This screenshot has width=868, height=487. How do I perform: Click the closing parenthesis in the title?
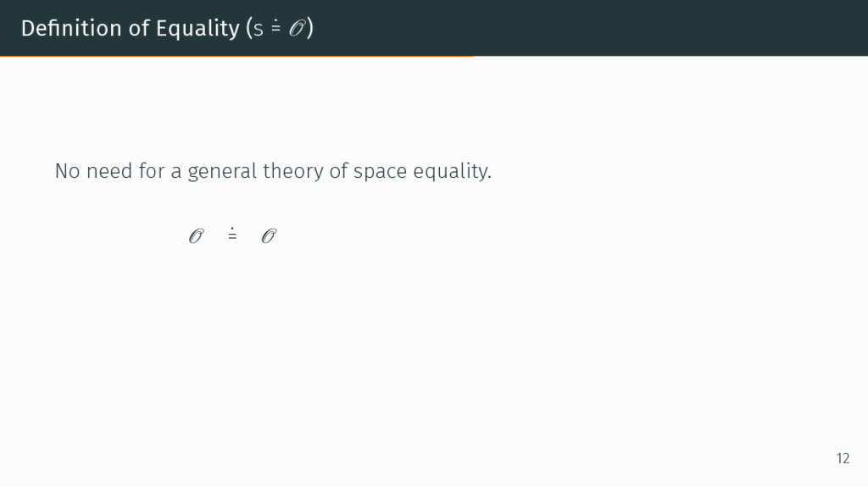coord(310,29)
